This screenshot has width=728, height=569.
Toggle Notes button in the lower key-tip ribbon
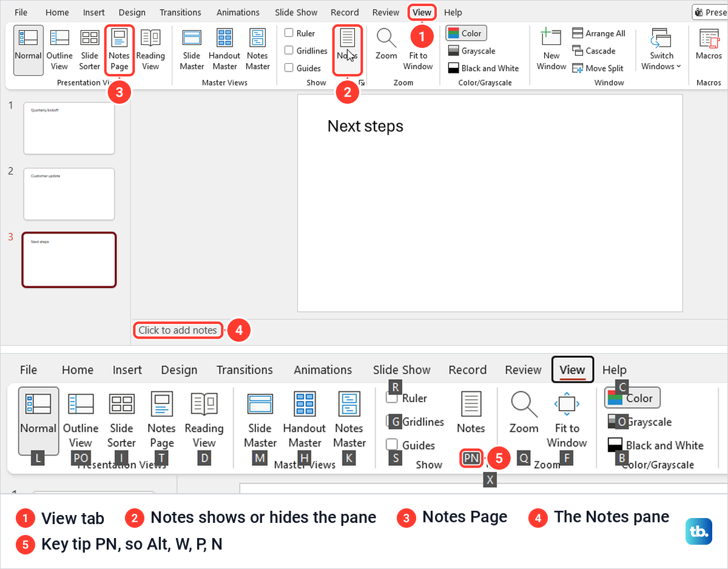click(471, 412)
